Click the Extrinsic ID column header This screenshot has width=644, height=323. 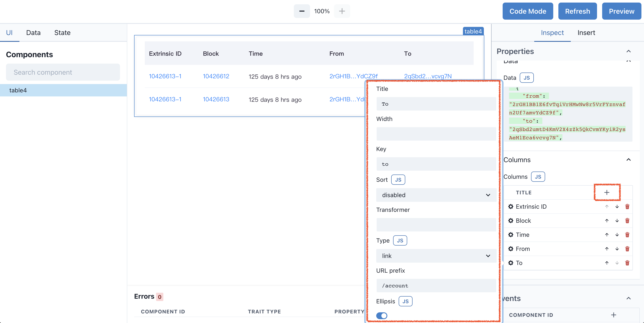[x=165, y=54]
